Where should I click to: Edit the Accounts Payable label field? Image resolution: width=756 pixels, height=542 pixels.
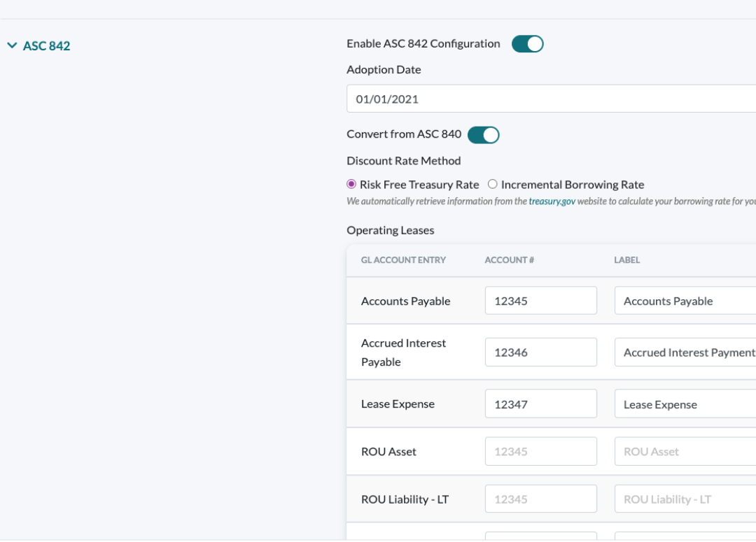tap(682, 300)
